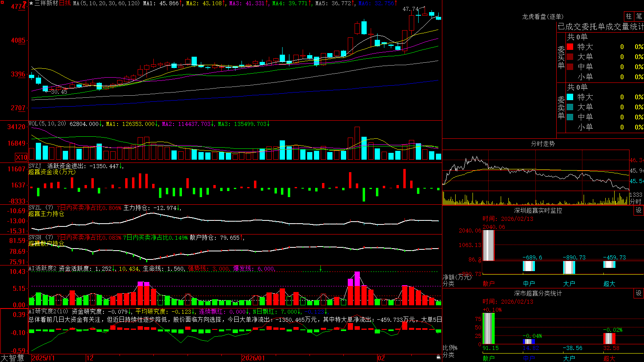Select the 2025/11 date marker on timeline
The height and width of the screenshot is (362, 644).
[x=43, y=358]
